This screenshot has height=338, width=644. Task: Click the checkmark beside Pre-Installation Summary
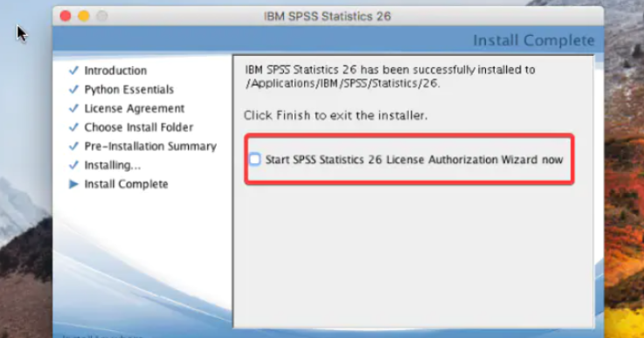click(x=73, y=146)
